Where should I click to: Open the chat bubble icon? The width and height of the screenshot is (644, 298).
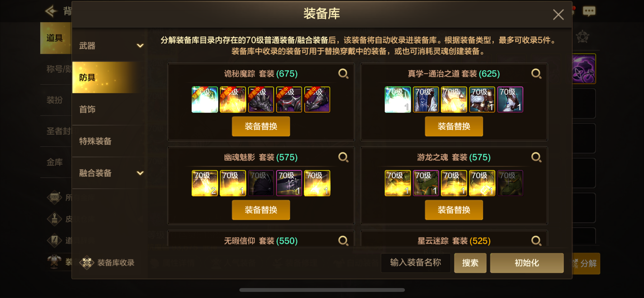589,11
